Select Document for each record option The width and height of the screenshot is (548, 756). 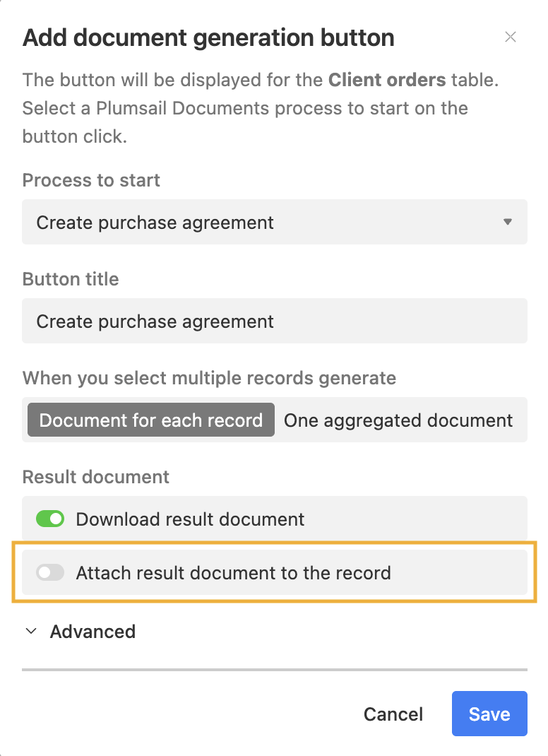point(150,420)
